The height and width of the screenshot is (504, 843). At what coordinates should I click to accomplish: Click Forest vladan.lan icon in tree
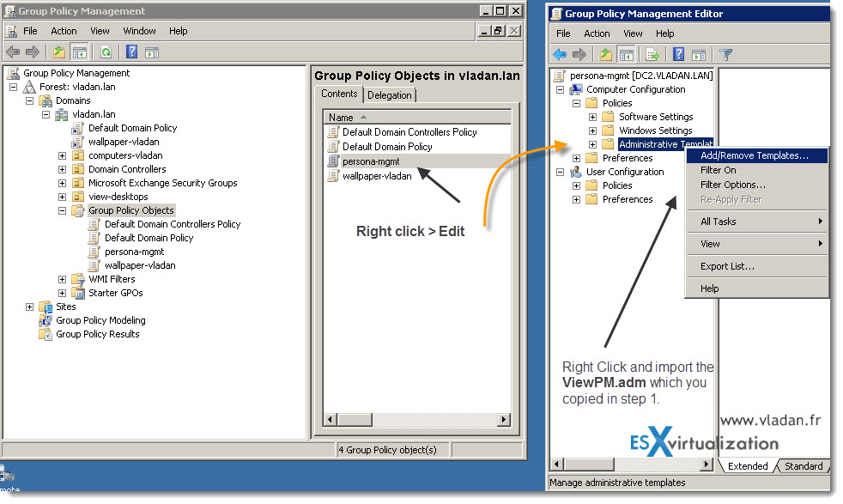pos(29,87)
